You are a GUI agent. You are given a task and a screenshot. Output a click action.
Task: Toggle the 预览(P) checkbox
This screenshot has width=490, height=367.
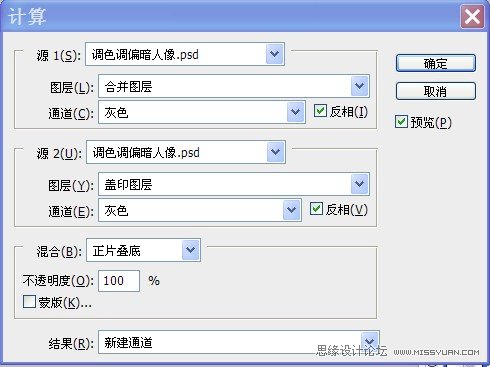pos(401,122)
